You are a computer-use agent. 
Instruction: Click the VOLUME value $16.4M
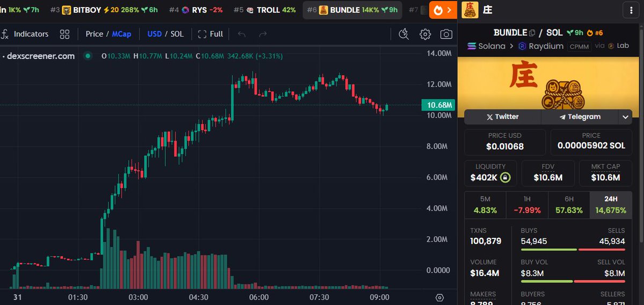click(x=485, y=273)
